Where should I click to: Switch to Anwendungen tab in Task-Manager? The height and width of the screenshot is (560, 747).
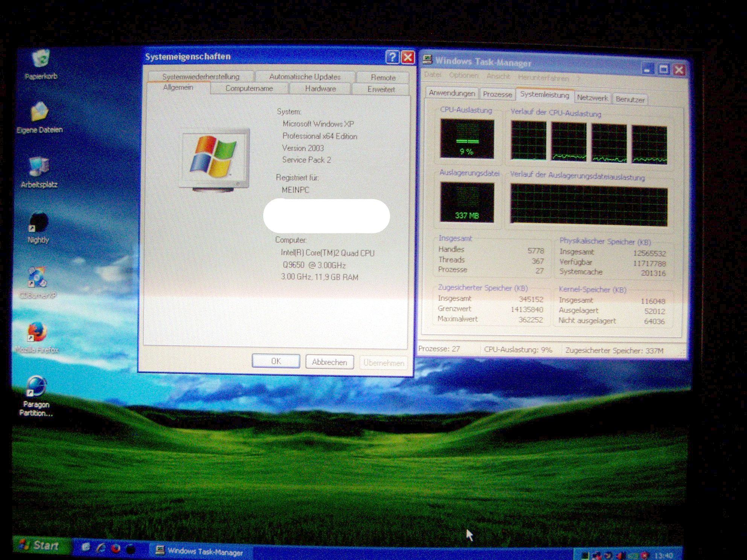(x=452, y=93)
